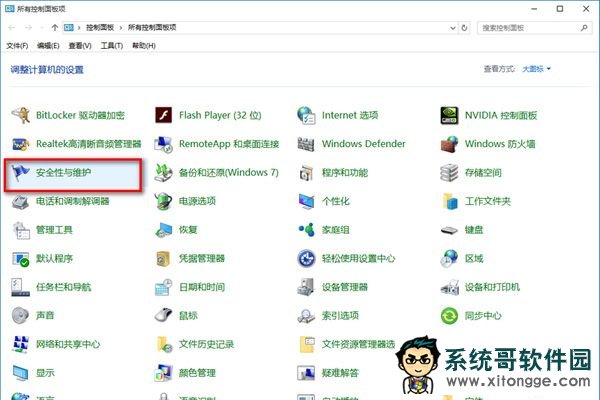600x400 pixels.
Task: Open BitLocker 驱动器加密 item
Action: [80, 115]
